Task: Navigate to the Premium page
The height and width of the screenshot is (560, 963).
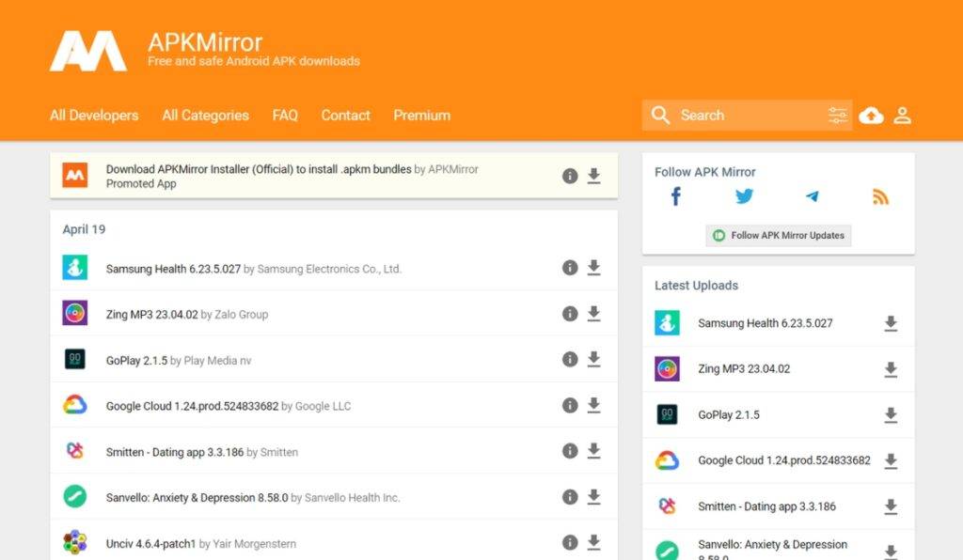Action: pos(421,116)
